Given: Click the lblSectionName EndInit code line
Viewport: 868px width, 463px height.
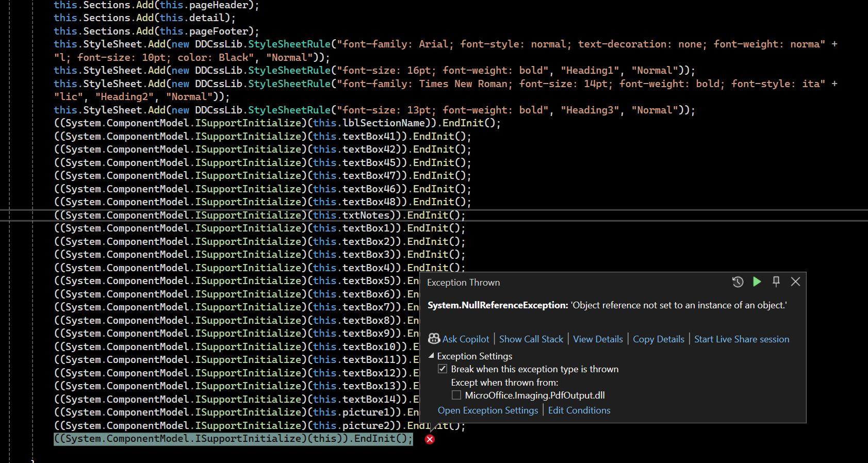Looking at the screenshot, I should [x=277, y=123].
